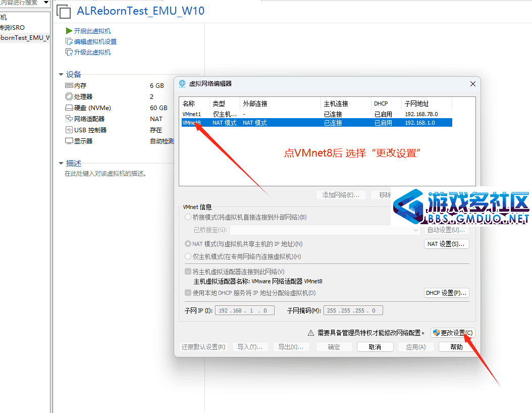
Task: Click the Cancel (取消) button
Action: pyautogui.click(x=375, y=347)
